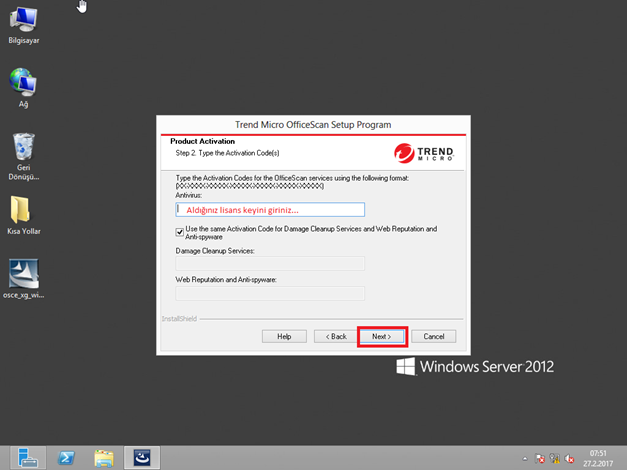Click 'Step 2. Type the Activation Code(s)' text
Viewport: 627px width, 470px height.
[x=228, y=153]
